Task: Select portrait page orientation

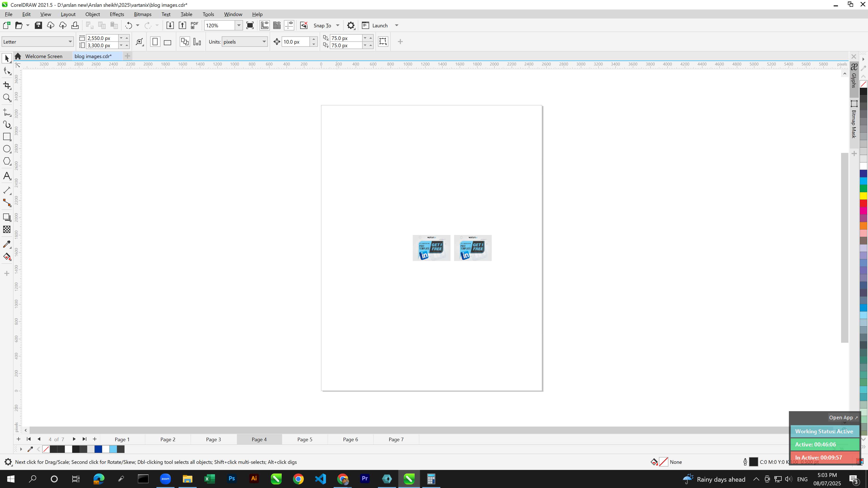Action: pyautogui.click(x=155, y=42)
